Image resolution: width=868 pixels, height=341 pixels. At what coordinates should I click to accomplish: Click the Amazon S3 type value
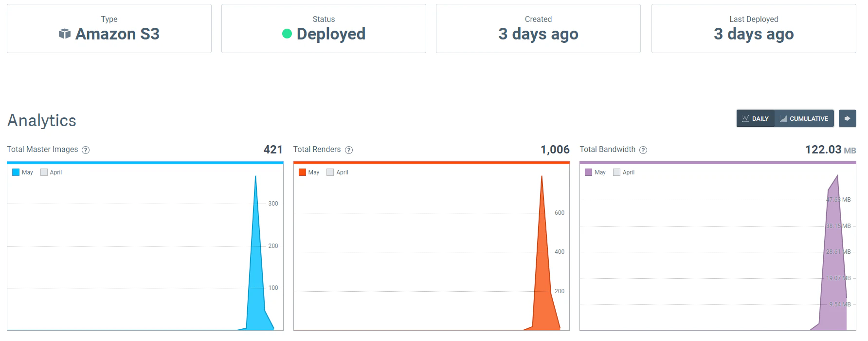[117, 34]
